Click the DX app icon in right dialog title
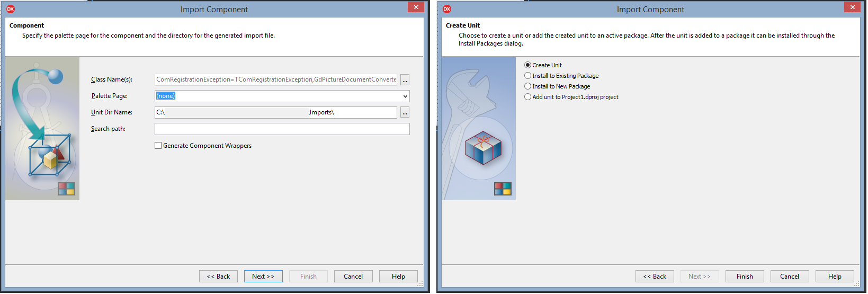The height and width of the screenshot is (294, 868). click(447, 9)
